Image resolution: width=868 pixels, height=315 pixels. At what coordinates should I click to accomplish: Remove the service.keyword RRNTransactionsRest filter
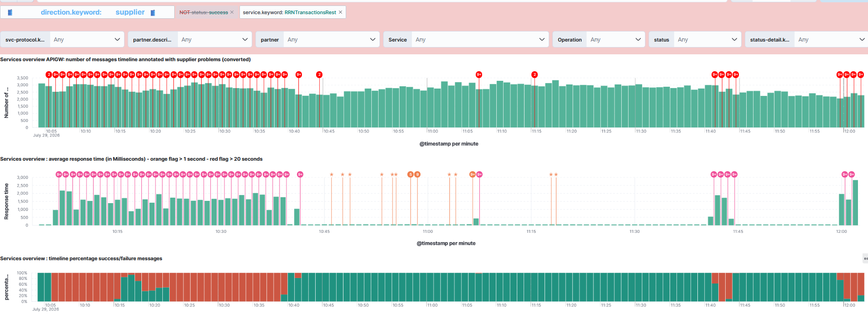coord(340,12)
